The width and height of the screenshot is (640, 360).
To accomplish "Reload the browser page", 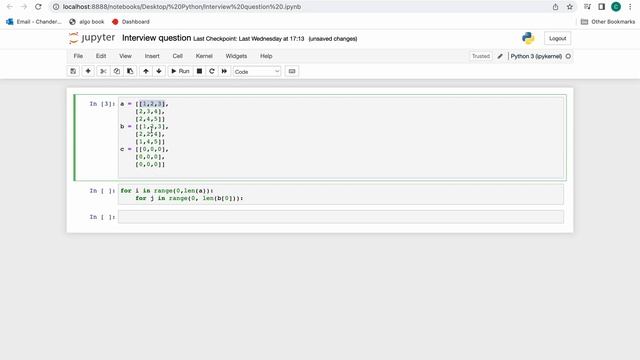I will pos(38,7).
